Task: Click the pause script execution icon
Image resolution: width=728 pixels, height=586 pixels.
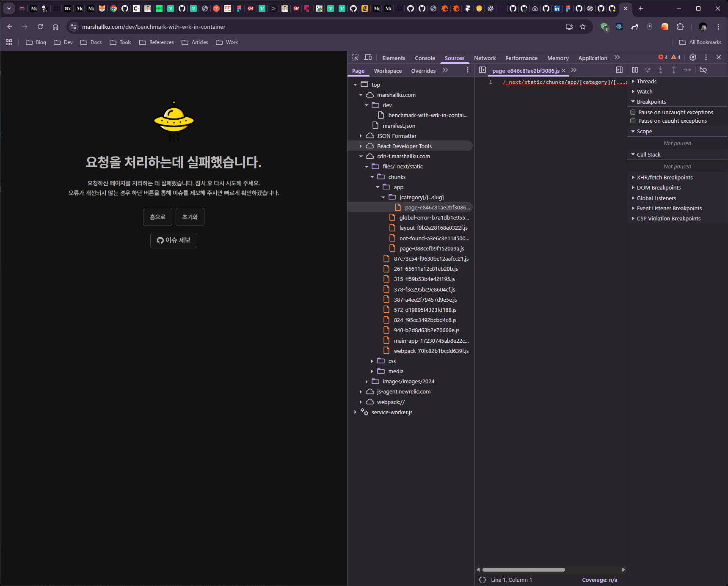Action: click(x=635, y=70)
